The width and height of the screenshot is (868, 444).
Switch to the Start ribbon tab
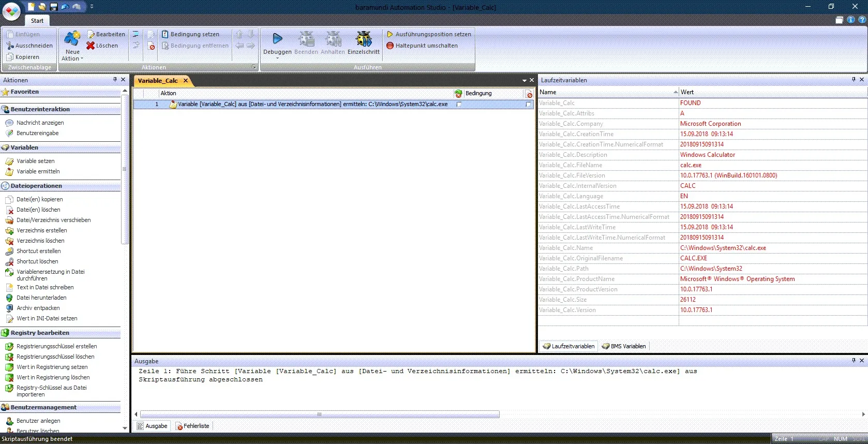pos(37,21)
